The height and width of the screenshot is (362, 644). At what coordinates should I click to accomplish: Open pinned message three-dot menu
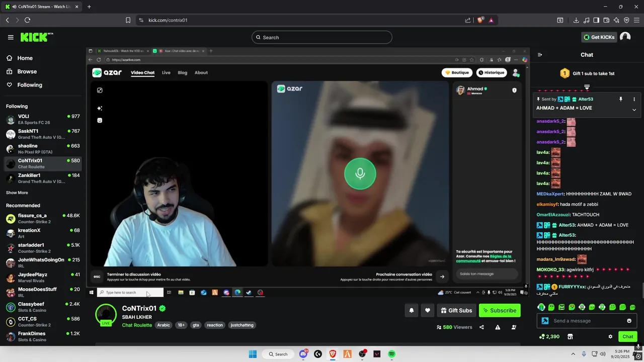(634, 100)
